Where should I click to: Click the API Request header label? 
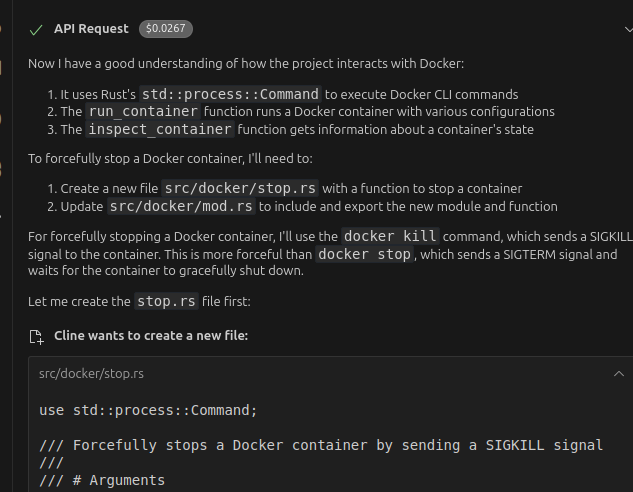pyautogui.click(x=92, y=30)
